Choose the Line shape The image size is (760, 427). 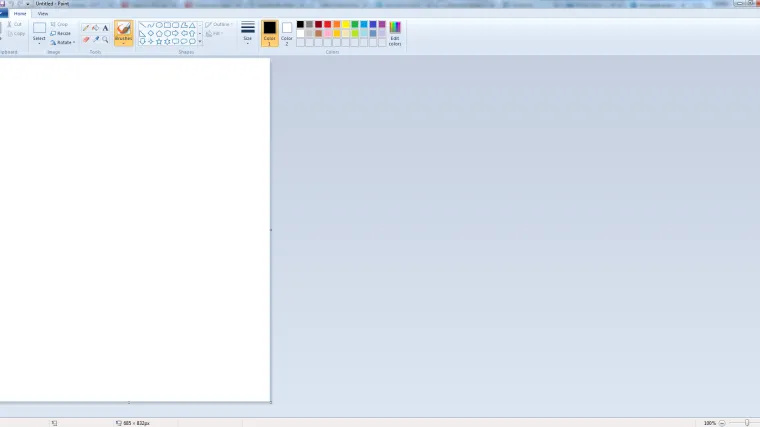[x=142, y=25]
